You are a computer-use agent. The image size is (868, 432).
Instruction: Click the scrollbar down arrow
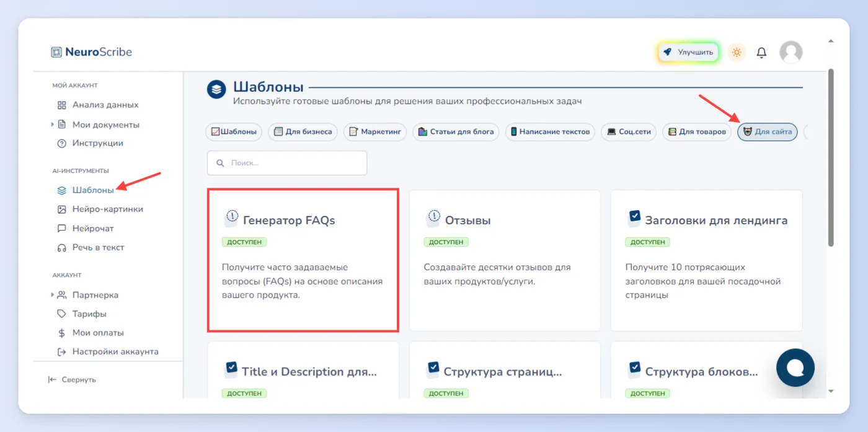(831, 391)
